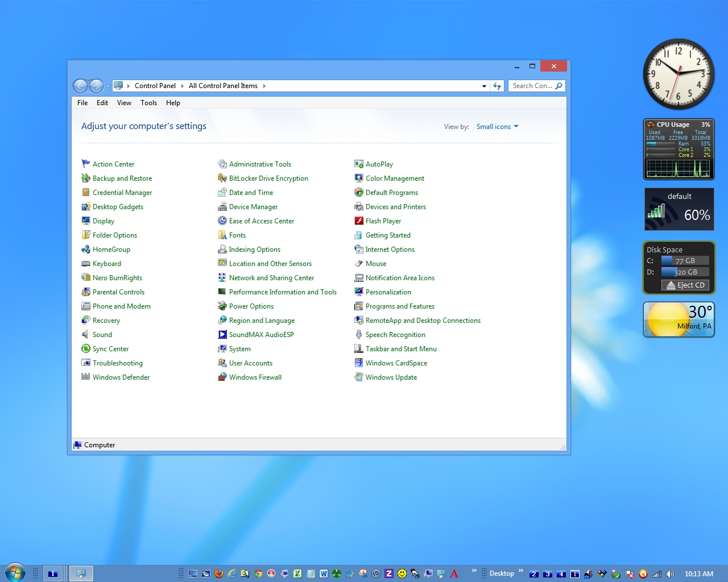Open User Accounts
728x582 pixels.
pyautogui.click(x=250, y=363)
